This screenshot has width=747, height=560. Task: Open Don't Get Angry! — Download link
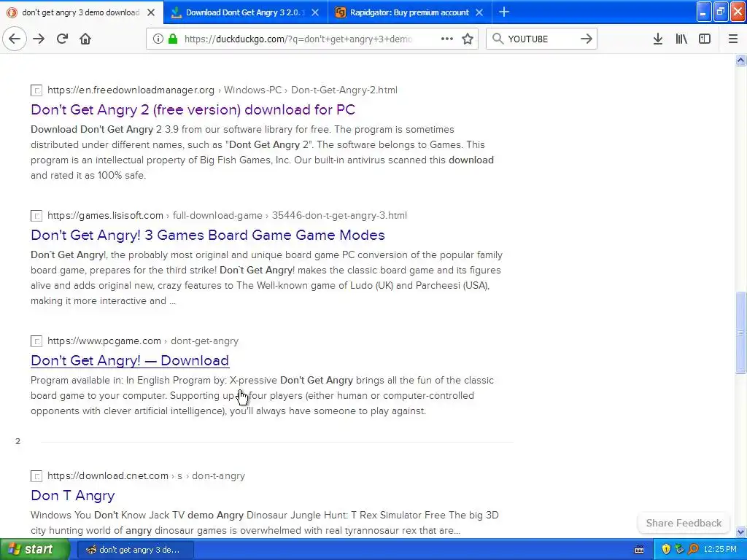130,360
